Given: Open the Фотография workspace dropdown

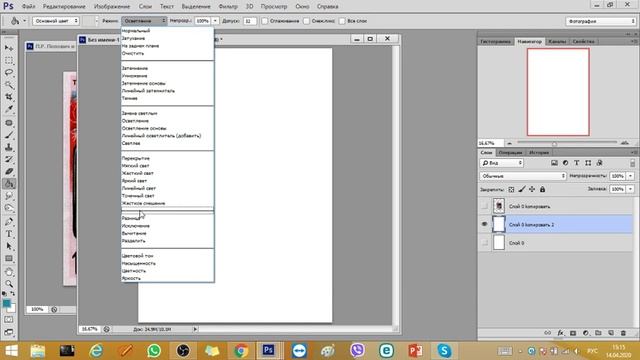Looking at the screenshot, I should [601, 21].
